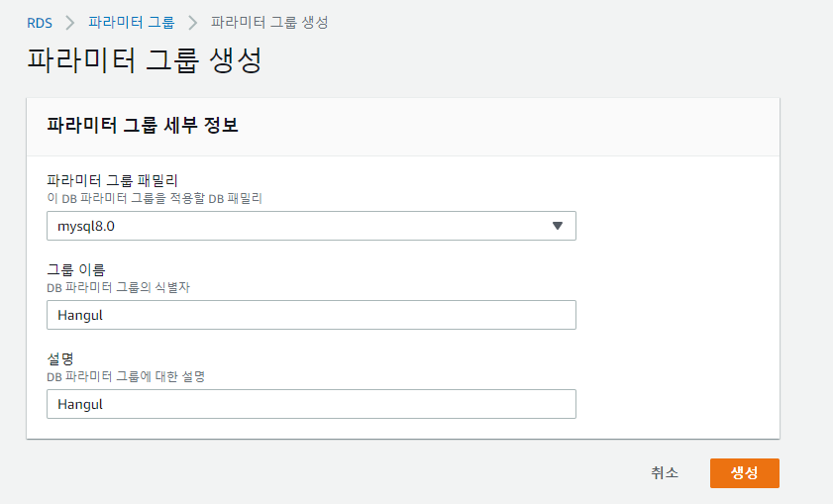833x504 pixels.
Task: Click the 설명 field label
Action: [61, 358]
